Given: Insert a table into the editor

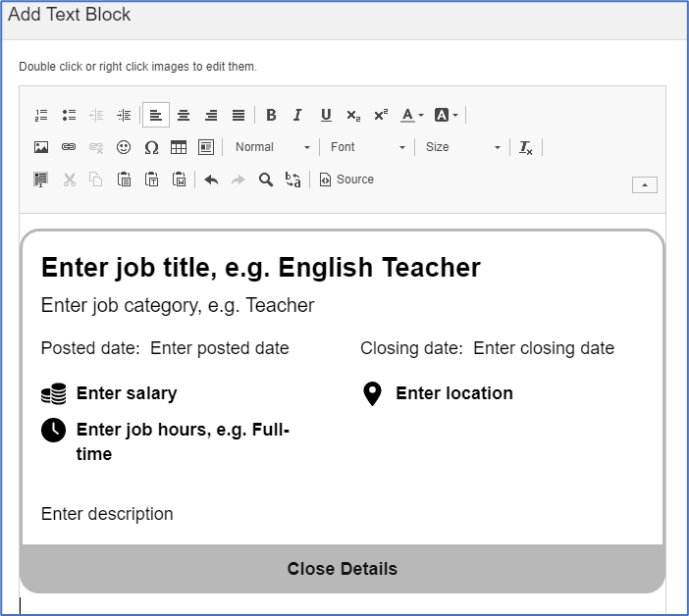Looking at the screenshot, I should (179, 147).
